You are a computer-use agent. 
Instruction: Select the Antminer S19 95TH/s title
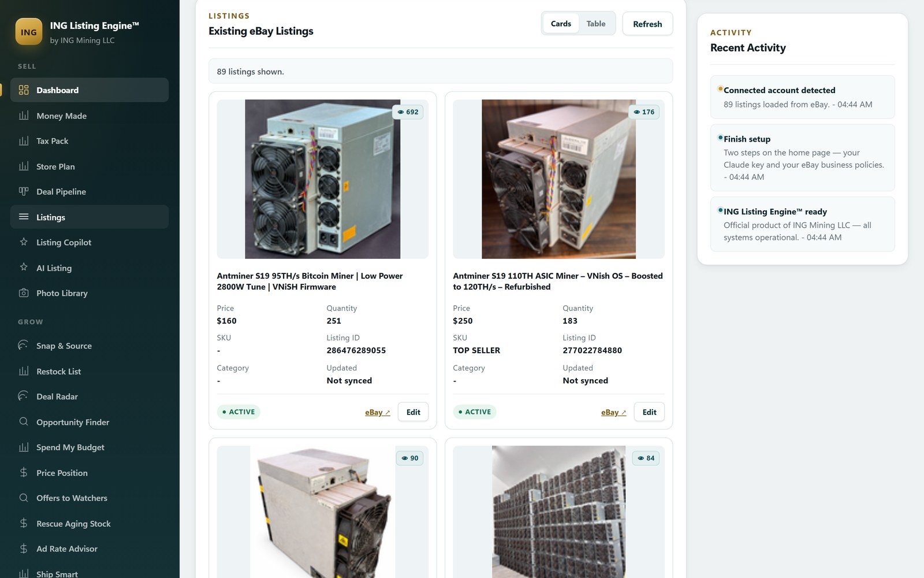click(310, 281)
